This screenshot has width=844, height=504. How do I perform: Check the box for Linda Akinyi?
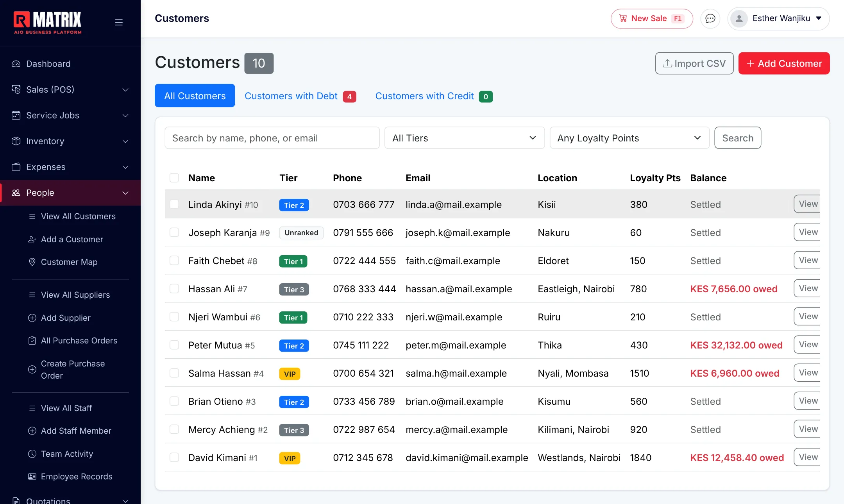pyautogui.click(x=174, y=204)
